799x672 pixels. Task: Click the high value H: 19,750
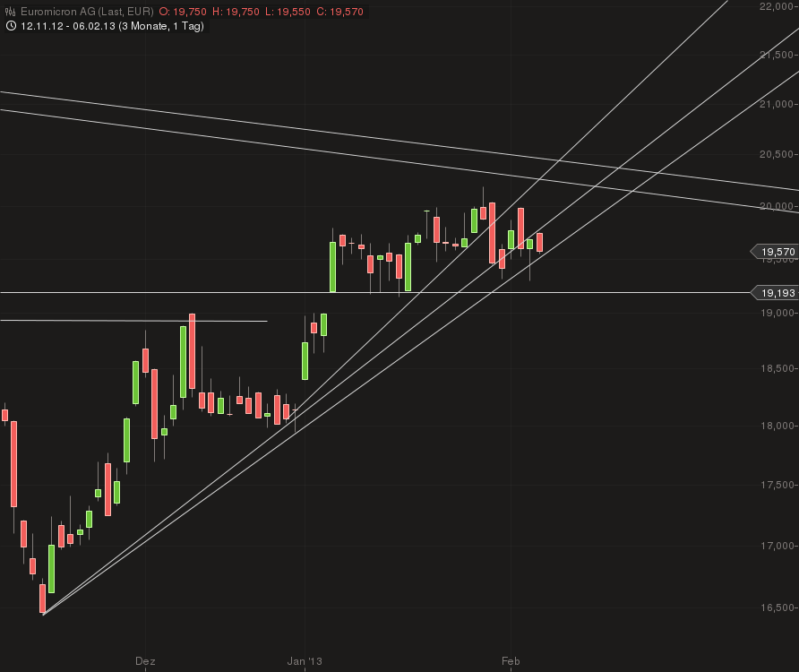[x=236, y=12]
